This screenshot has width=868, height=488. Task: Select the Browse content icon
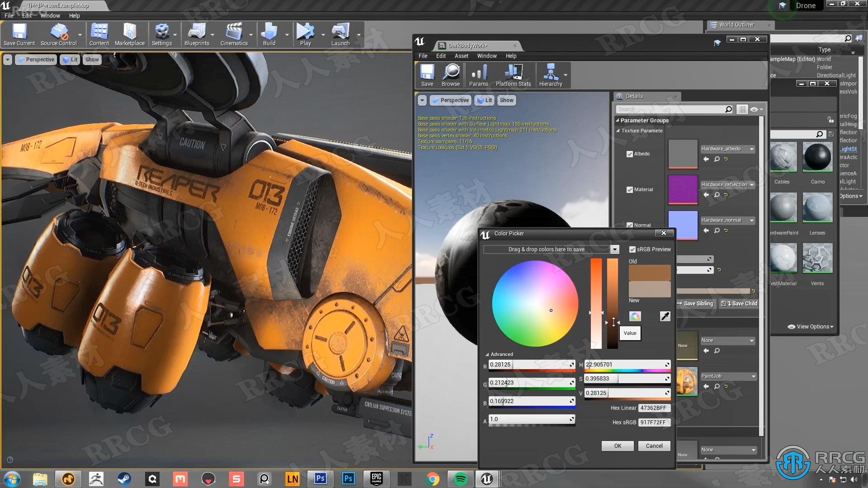click(x=451, y=74)
